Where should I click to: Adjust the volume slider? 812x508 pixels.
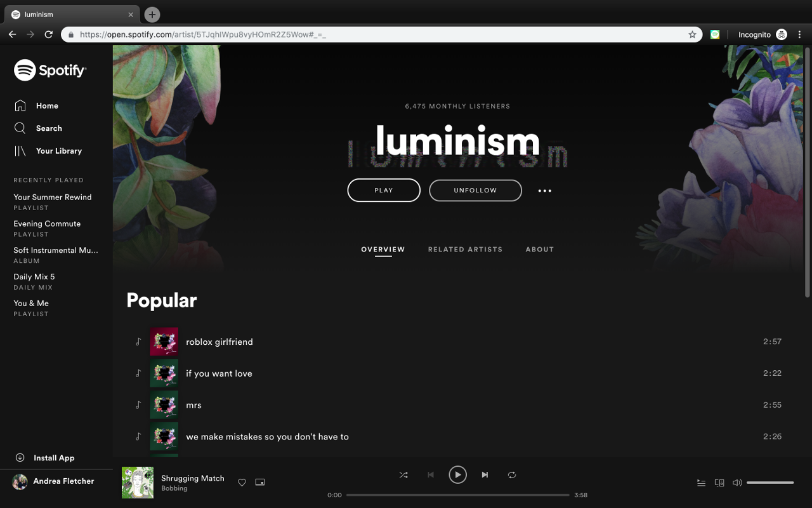pos(770,483)
